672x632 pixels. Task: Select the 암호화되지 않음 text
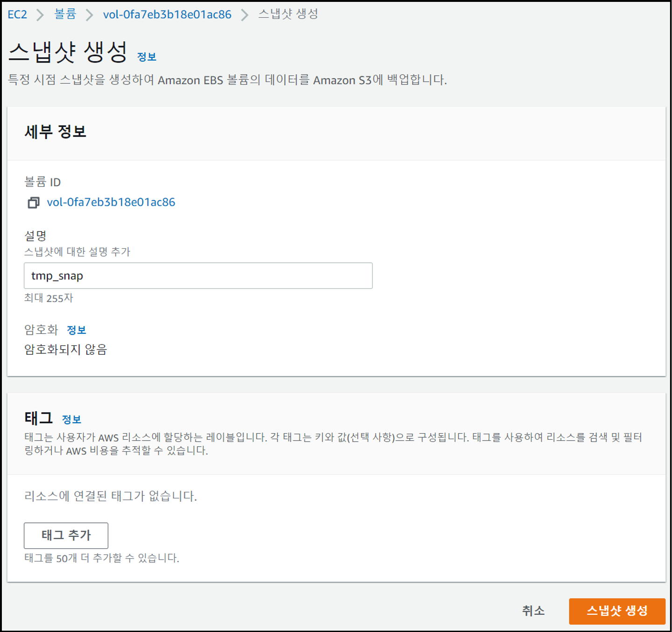(x=66, y=350)
